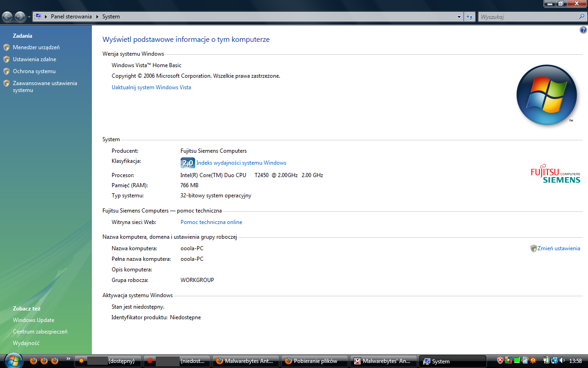The width and height of the screenshot is (588, 368).
Task: Click the yellow sun tray icon
Action: pos(533,361)
